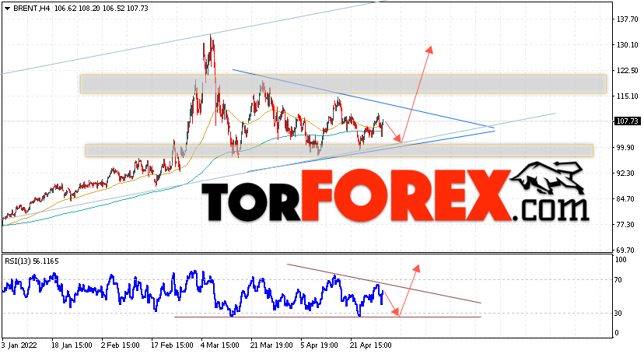The height and width of the screenshot is (354, 644).
Task: Click the 4 Mar 15:00 date label
Action: 220,345
